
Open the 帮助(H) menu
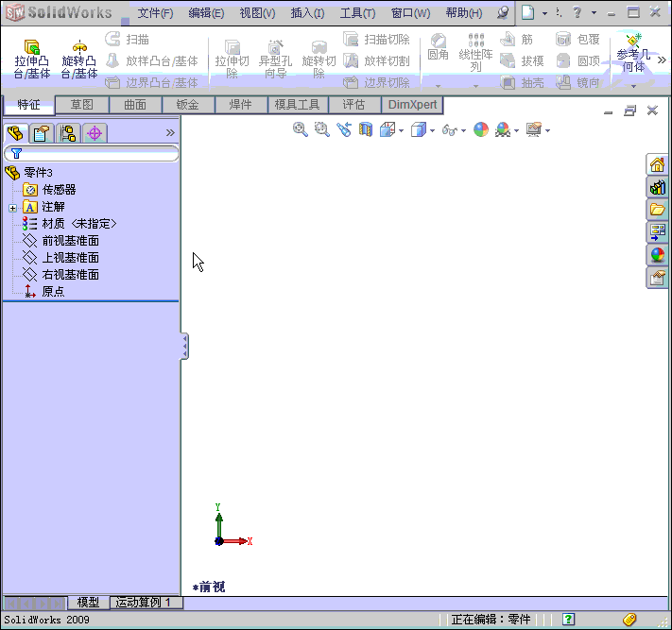coord(464,13)
